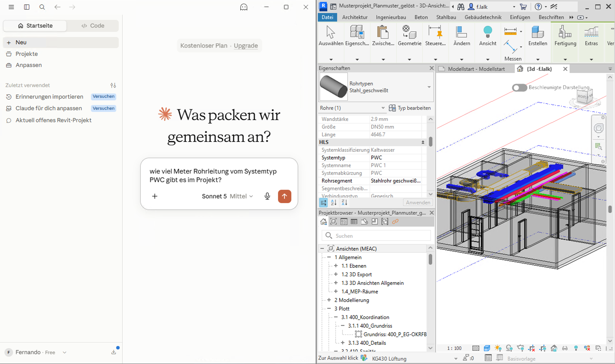
Task: Switch to the Code tab in Claude
Action: [x=93, y=25]
